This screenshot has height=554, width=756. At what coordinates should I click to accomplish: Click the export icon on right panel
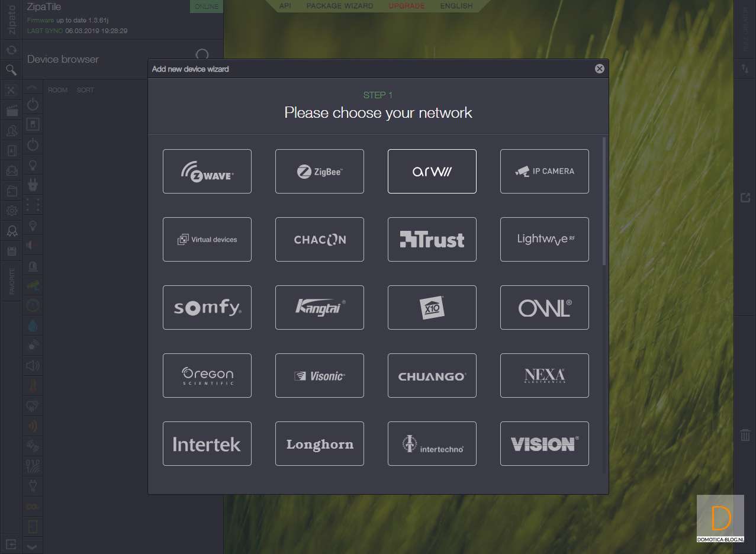click(x=745, y=197)
